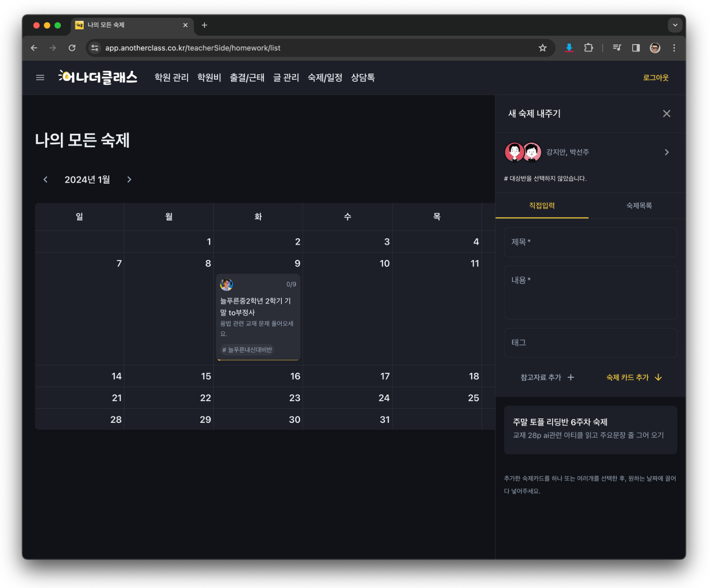Reload the current page
709x588 pixels.
click(72, 48)
